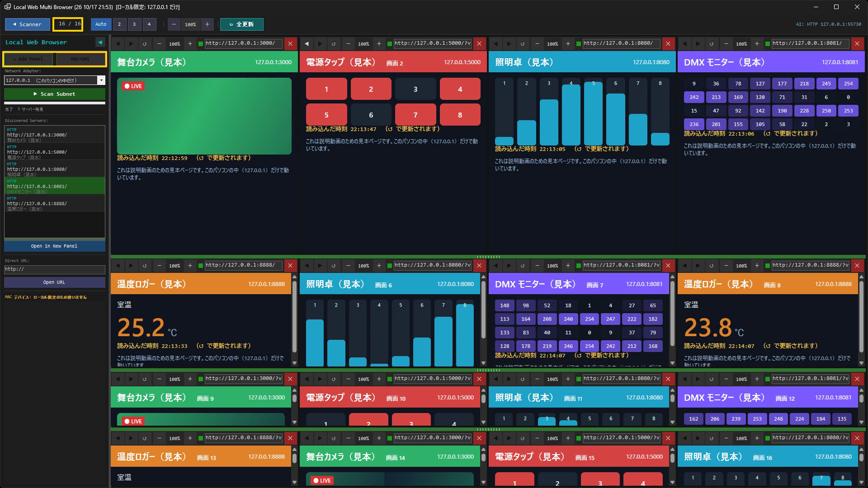Image resolution: width=868 pixels, height=488 pixels.
Task: Focus the Direct URL input field
Action: (55, 269)
